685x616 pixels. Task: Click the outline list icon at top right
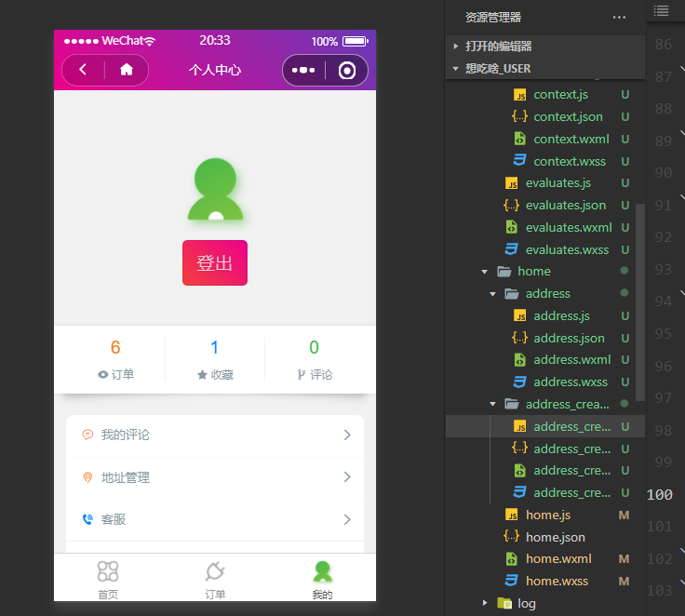tap(662, 10)
